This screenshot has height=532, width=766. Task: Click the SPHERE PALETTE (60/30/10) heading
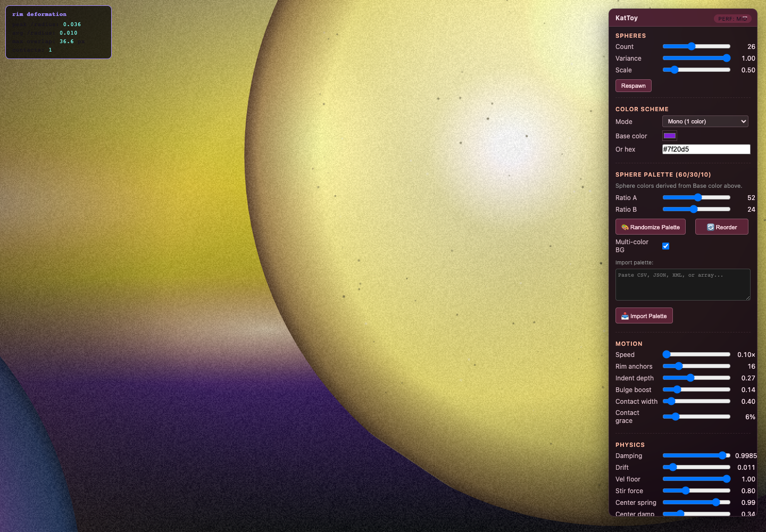(x=663, y=174)
